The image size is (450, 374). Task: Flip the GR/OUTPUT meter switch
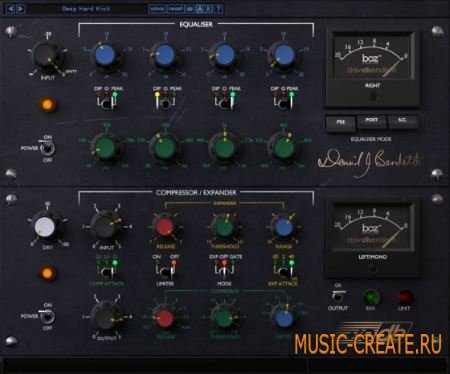(338, 296)
